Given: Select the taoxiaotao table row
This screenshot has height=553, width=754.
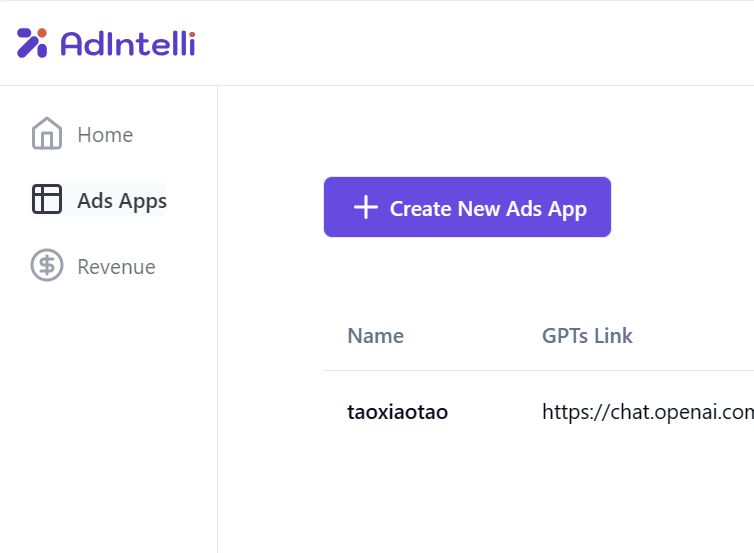Looking at the screenshot, I should [539, 412].
